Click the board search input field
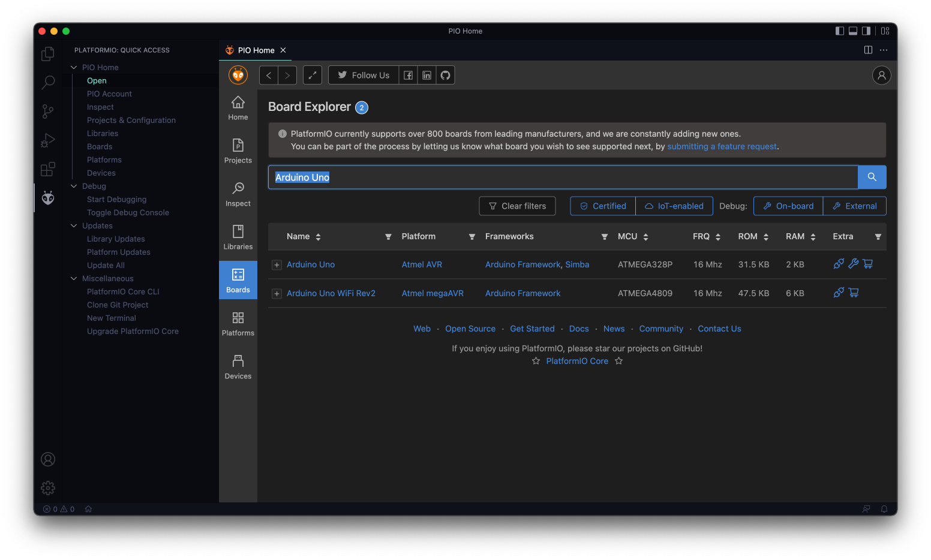The width and height of the screenshot is (931, 560). (x=563, y=177)
